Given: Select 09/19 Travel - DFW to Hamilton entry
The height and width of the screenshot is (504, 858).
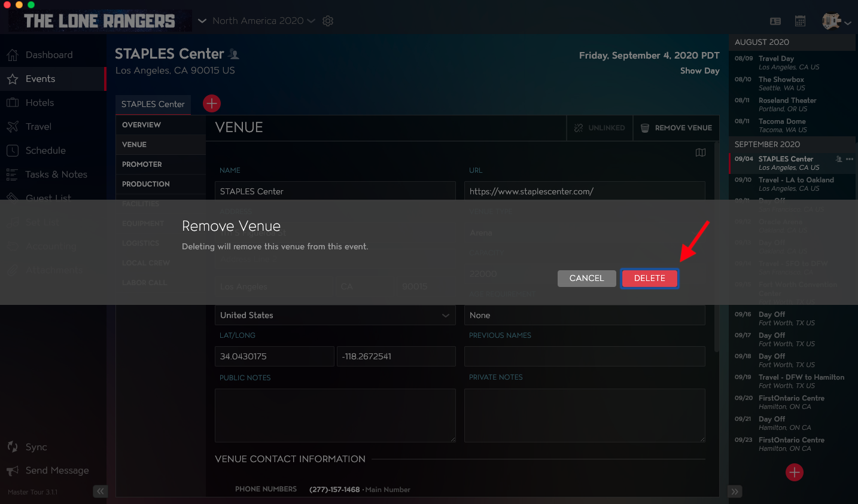Looking at the screenshot, I should [792, 381].
